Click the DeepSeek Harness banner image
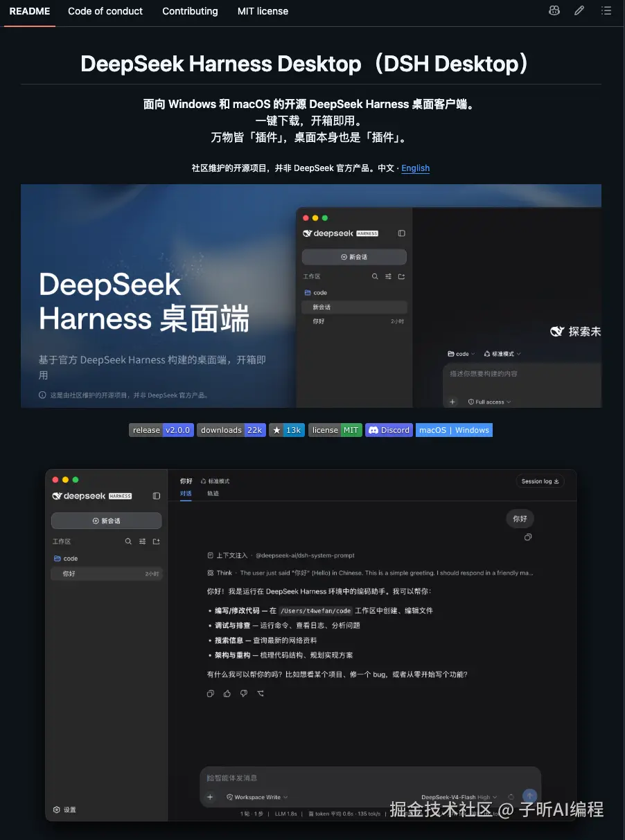This screenshot has height=840, width=625. [311, 296]
